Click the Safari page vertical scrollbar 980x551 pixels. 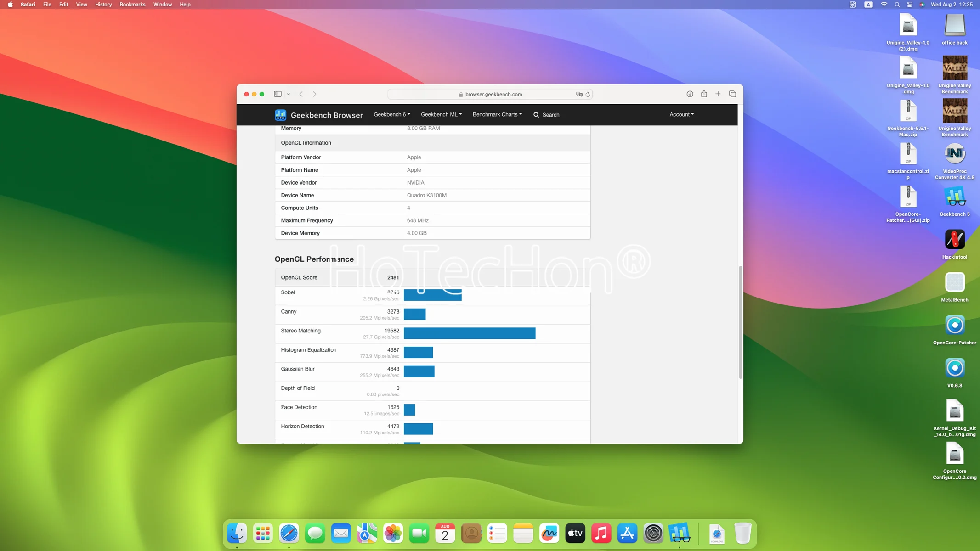coord(740,322)
